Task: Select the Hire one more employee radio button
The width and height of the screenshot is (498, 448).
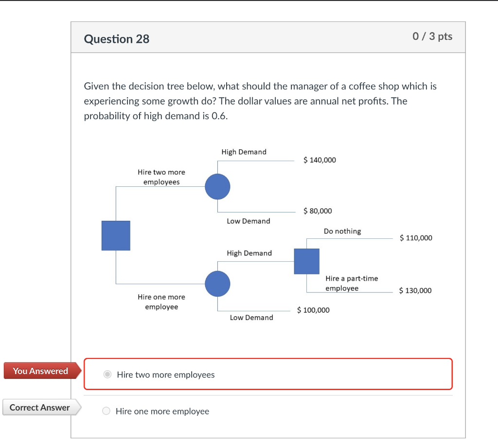Action: coord(106,411)
